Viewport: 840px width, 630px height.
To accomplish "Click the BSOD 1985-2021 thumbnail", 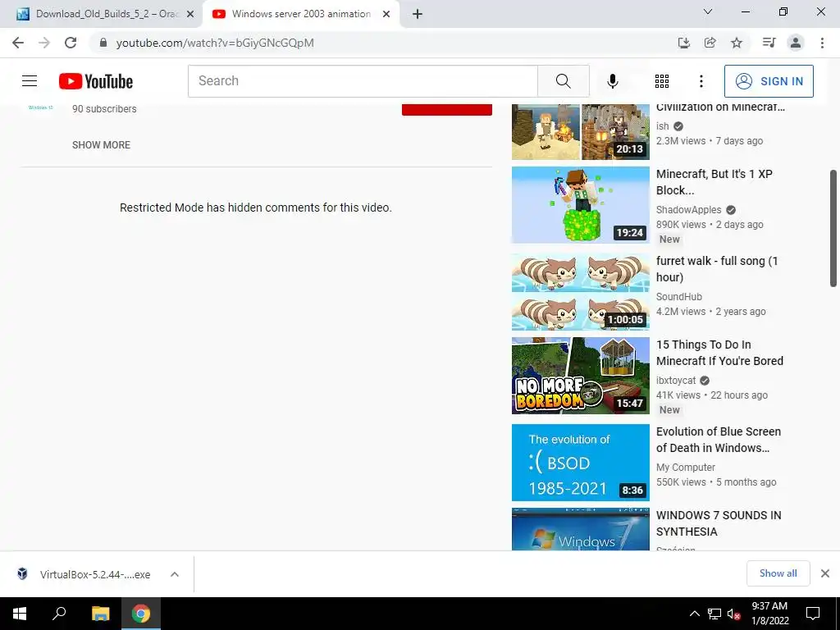I will [581, 463].
